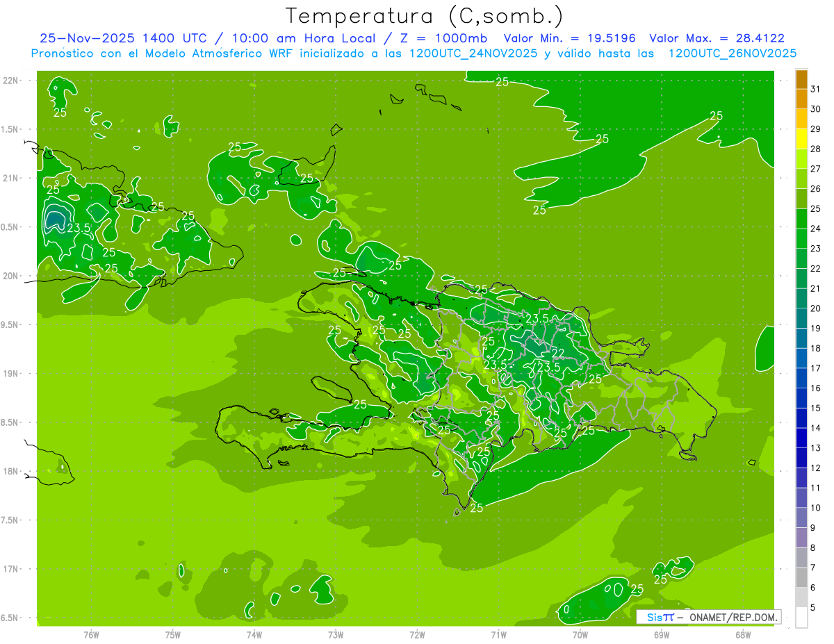Screen dimensions: 834x644
Task: Click the "17N" latitude axis label
Action: tap(12, 569)
